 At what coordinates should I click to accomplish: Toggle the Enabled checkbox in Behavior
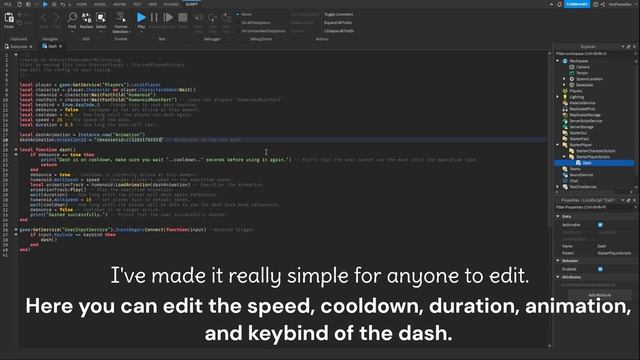[600, 269]
